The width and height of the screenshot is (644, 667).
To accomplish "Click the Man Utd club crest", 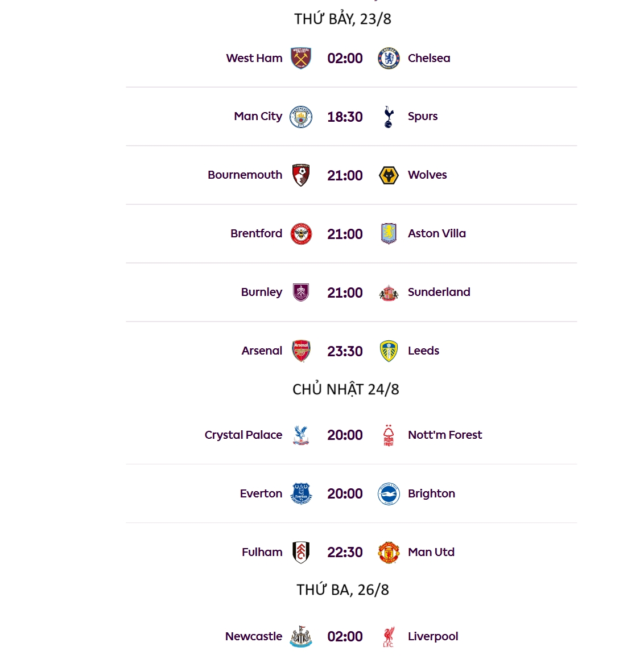I will pyautogui.click(x=389, y=552).
